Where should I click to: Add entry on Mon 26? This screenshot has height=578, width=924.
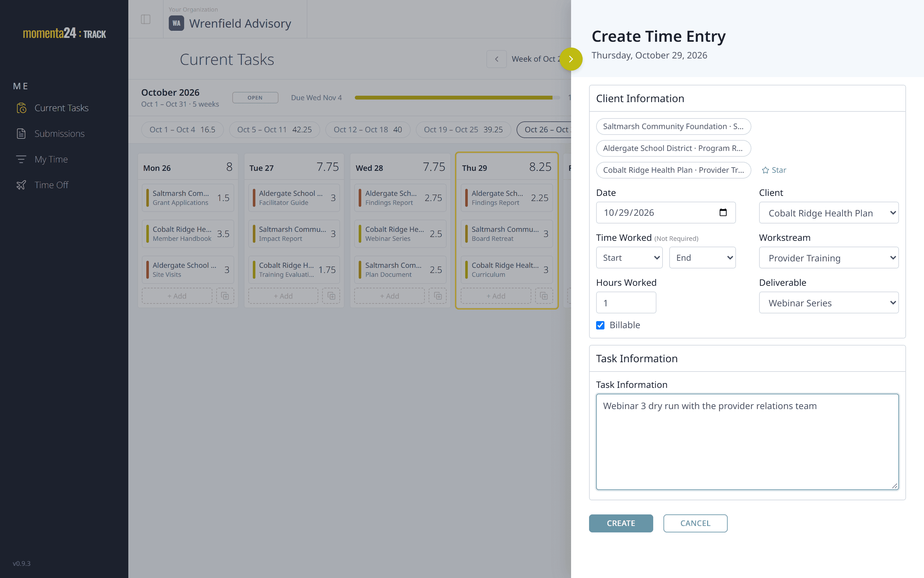coord(177,296)
